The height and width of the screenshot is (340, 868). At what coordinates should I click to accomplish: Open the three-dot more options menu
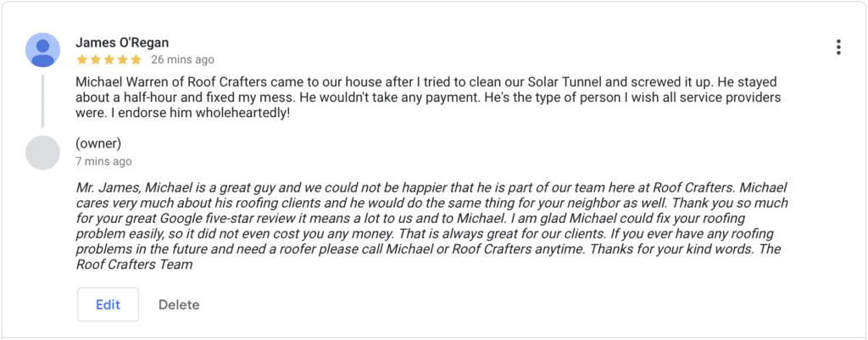838,47
